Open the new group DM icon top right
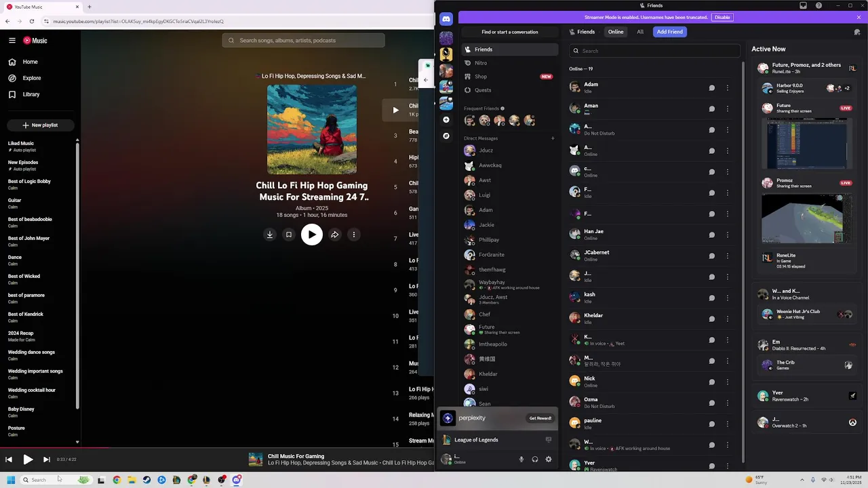The width and height of the screenshot is (868, 488). (857, 32)
